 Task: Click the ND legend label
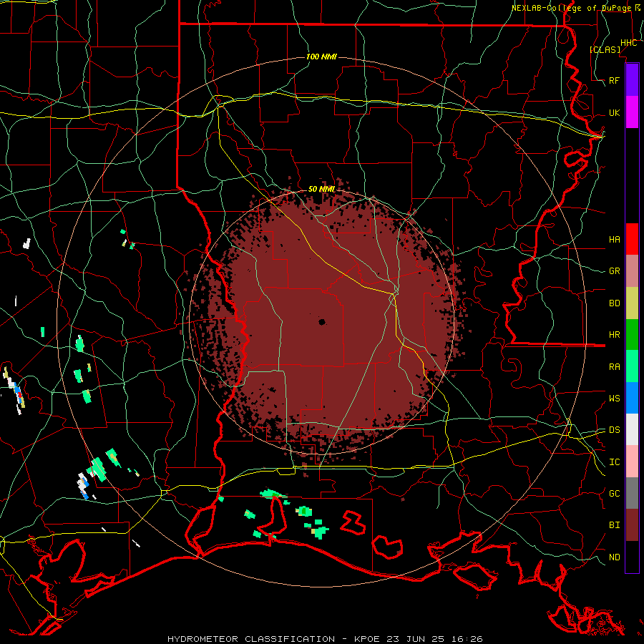point(614,557)
